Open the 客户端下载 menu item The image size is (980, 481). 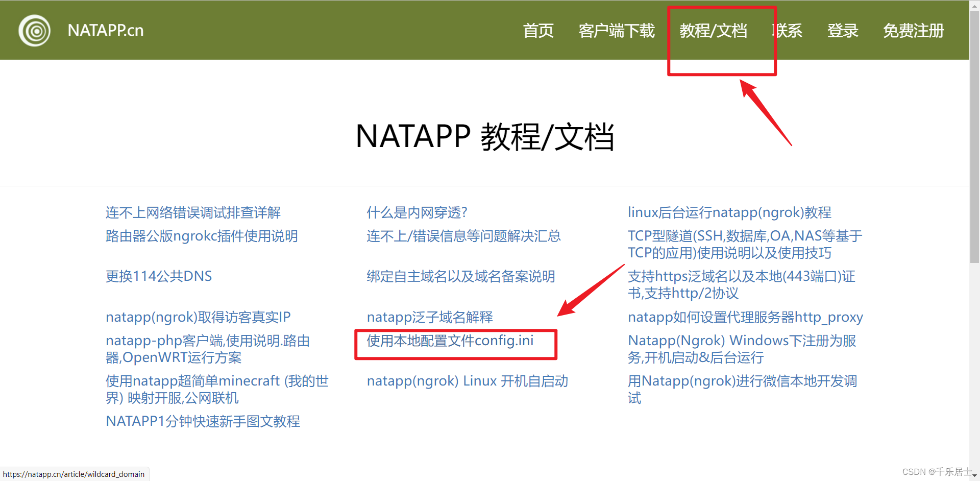point(616,31)
